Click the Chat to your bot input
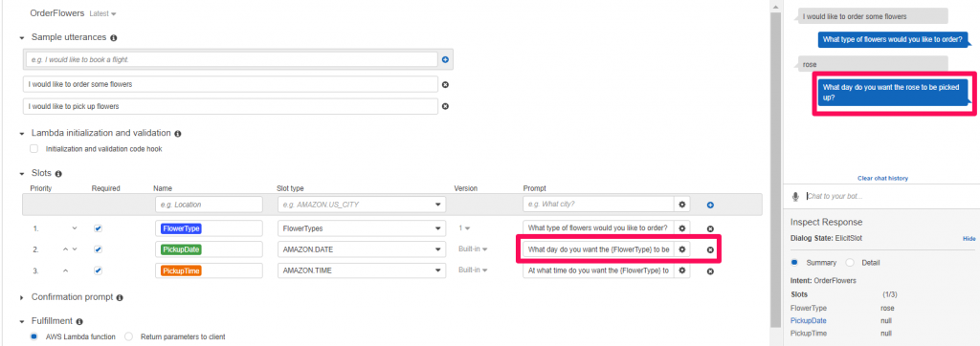 click(887, 196)
